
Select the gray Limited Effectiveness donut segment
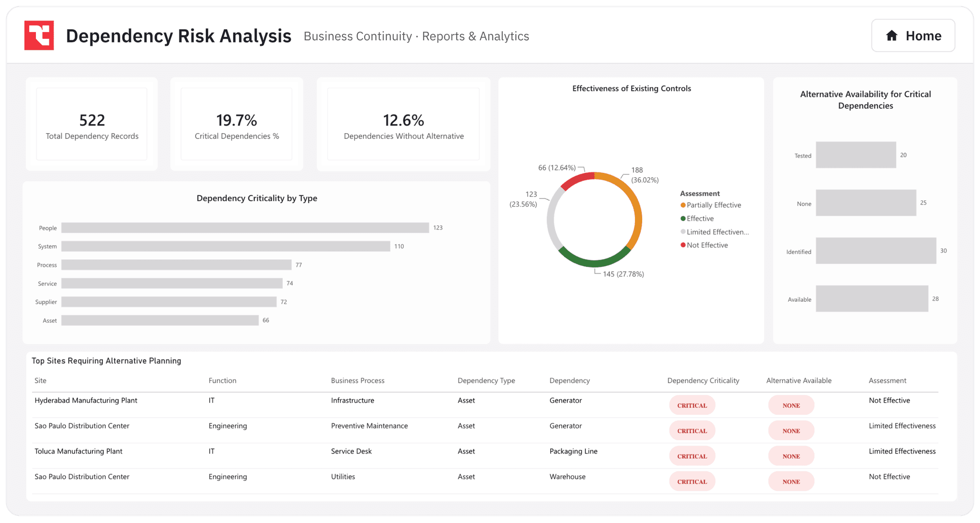pyautogui.click(x=552, y=219)
